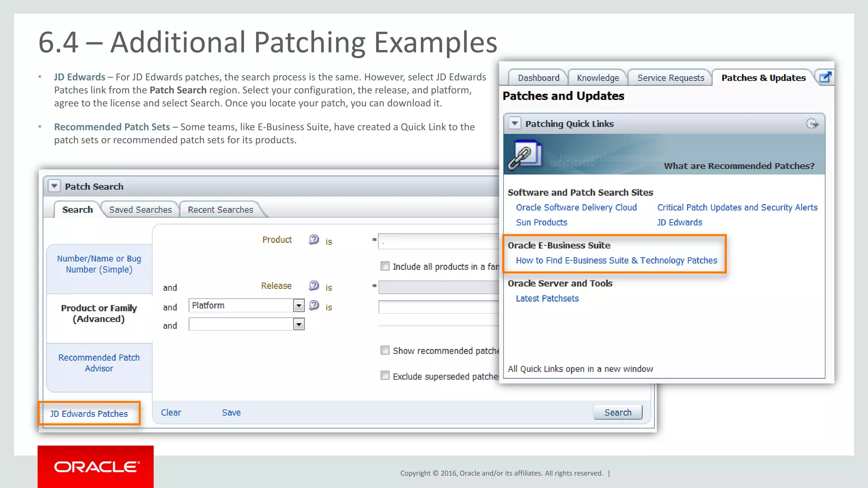
Task: Select the Search tab in Patch Search
Action: (77, 210)
